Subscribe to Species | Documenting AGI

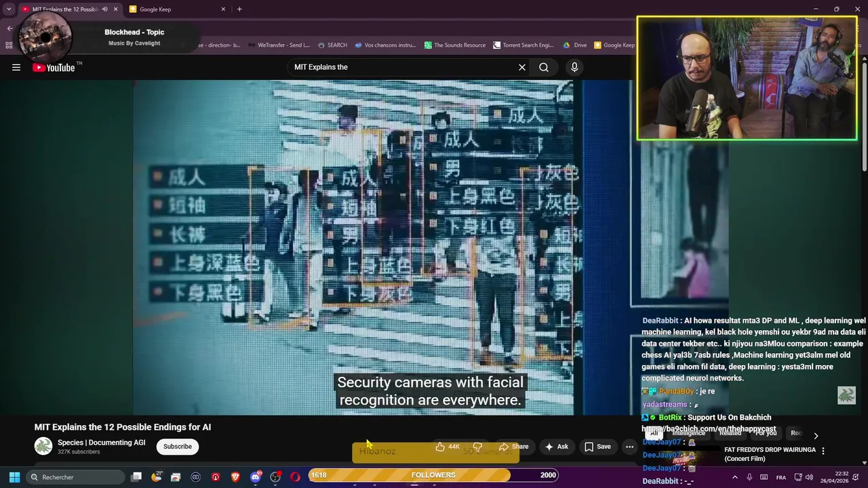(x=178, y=446)
